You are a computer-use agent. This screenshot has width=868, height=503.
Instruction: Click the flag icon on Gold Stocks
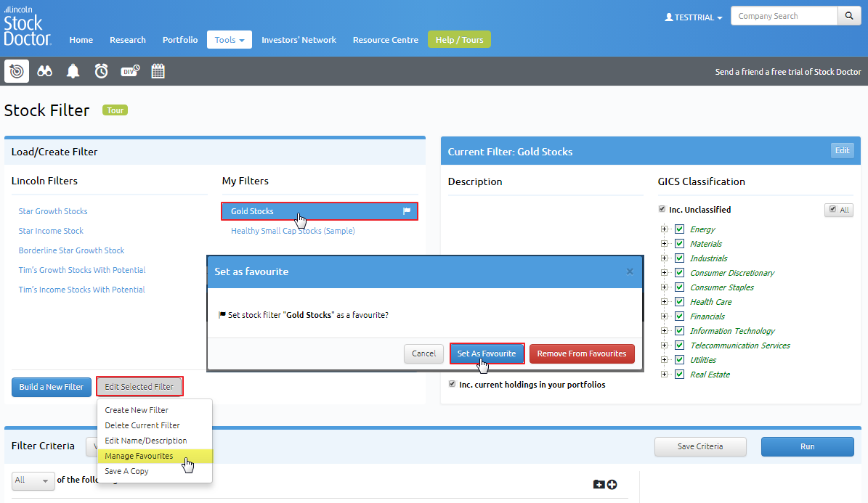[407, 210]
